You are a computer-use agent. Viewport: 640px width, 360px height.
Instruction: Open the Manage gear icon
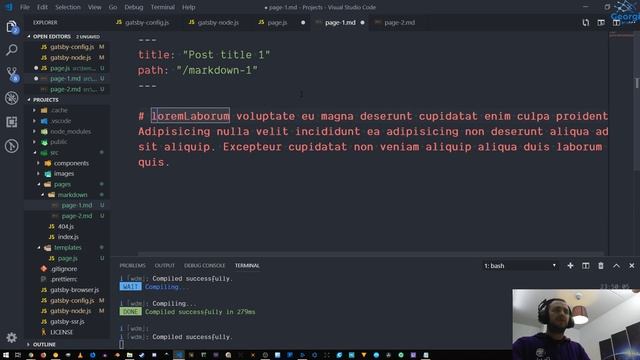[x=11, y=338]
